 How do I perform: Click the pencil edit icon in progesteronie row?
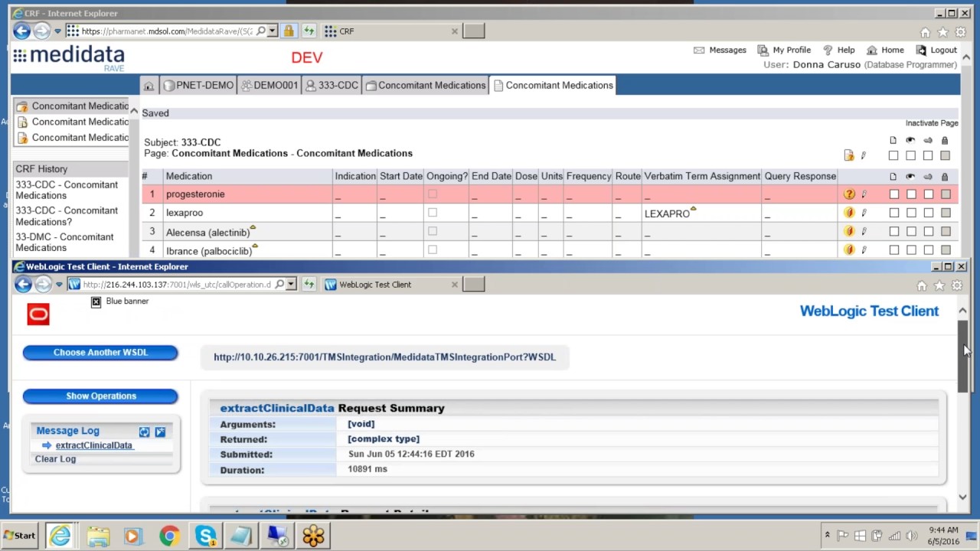[x=864, y=194]
